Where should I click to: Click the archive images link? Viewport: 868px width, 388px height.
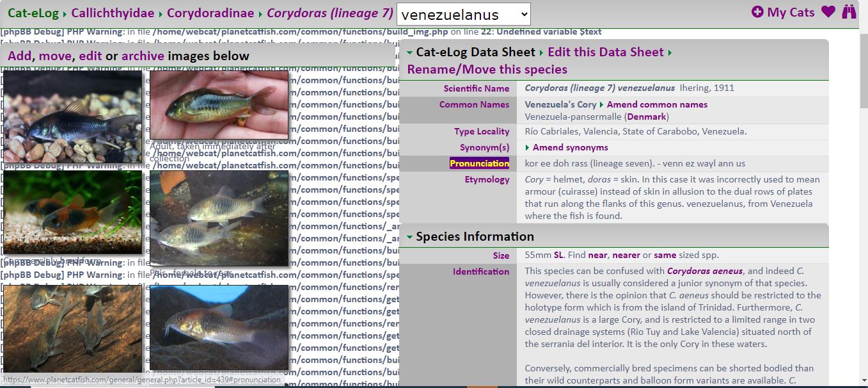pyautogui.click(x=143, y=56)
